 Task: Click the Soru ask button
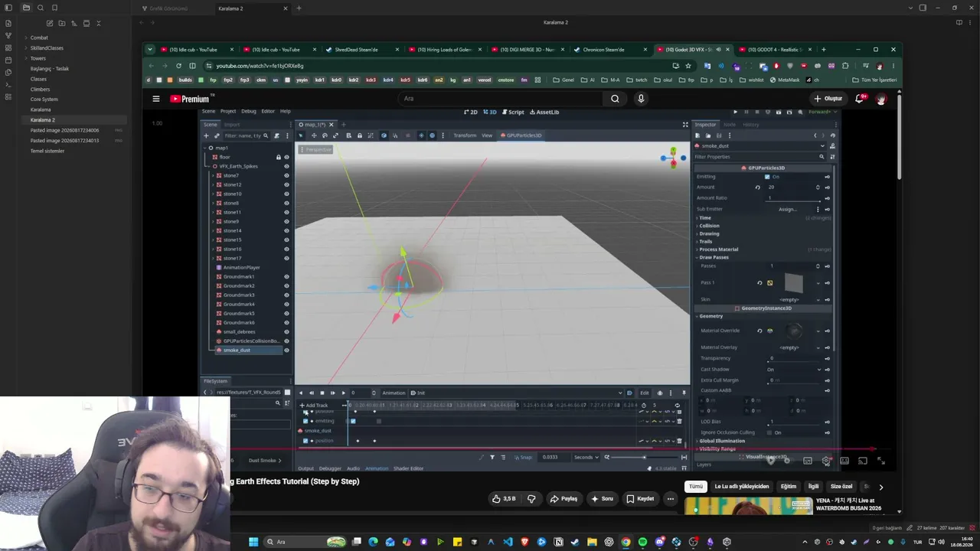tap(602, 499)
